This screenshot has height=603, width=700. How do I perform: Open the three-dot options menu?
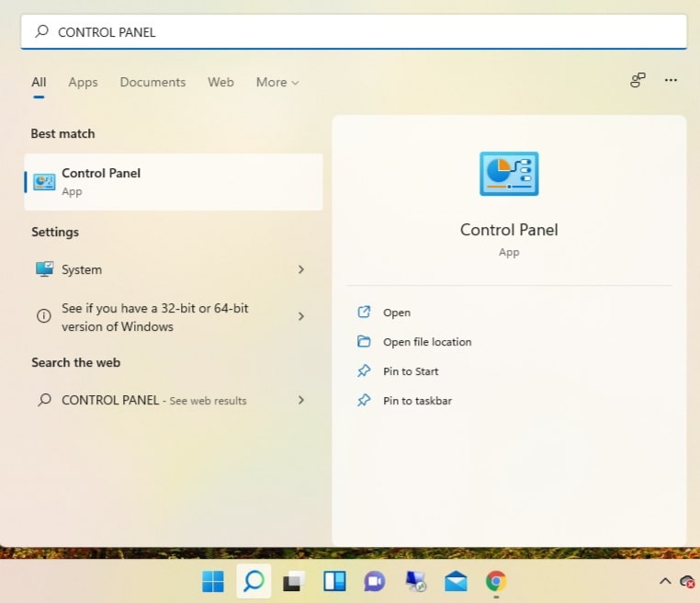pyautogui.click(x=671, y=80)
